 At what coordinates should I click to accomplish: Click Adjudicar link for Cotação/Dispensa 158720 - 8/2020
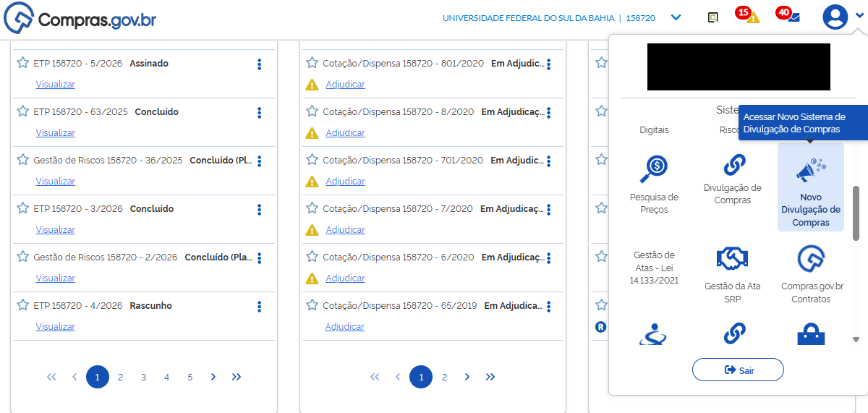pyautogui.click(x=345, y=133)
